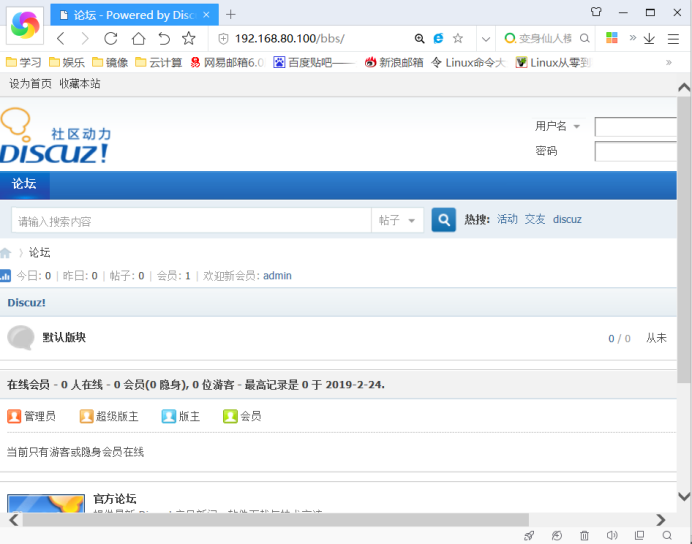The image size is (692, 544).
Task: Open the 官方论坛 link
Action: click(115, 499)
